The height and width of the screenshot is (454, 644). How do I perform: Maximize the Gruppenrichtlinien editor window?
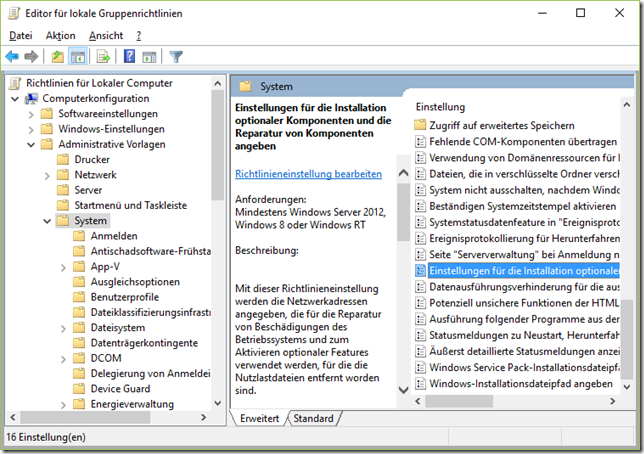click(580, 13)
